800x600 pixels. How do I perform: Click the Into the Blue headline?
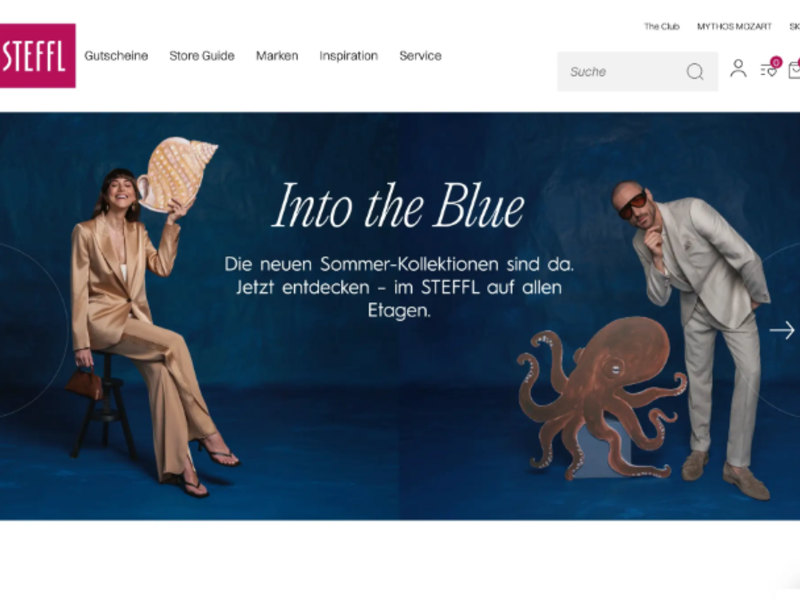pyautogui.click(x=398, y=206)
